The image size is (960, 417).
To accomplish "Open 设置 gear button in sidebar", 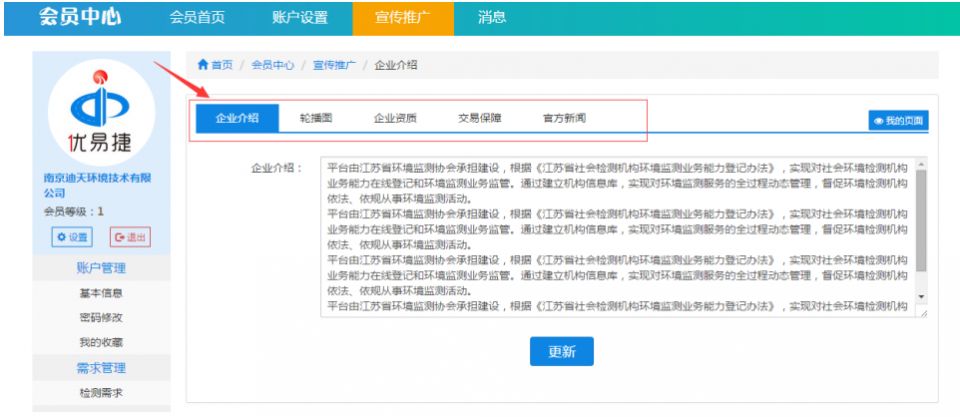I will click(x=71, y=237).
